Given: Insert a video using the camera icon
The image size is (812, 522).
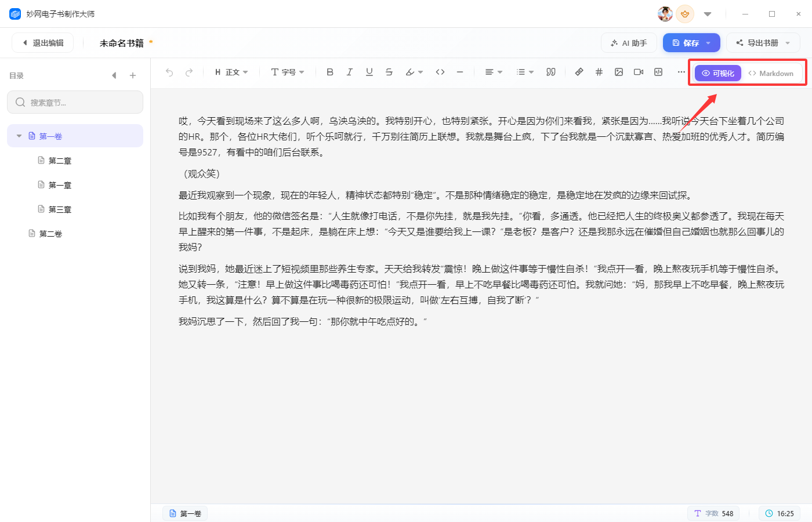Looking at the screenshot, I should [639, 72].
